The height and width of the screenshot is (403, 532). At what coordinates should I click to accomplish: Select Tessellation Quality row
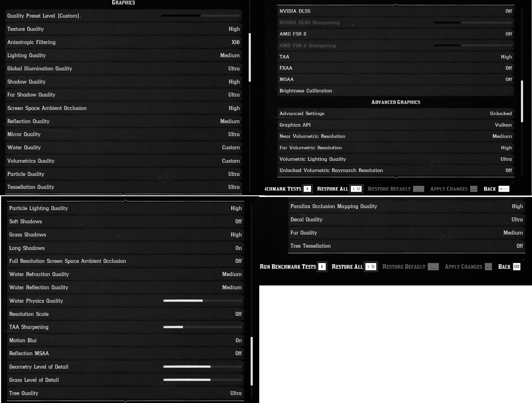(124, 187)
